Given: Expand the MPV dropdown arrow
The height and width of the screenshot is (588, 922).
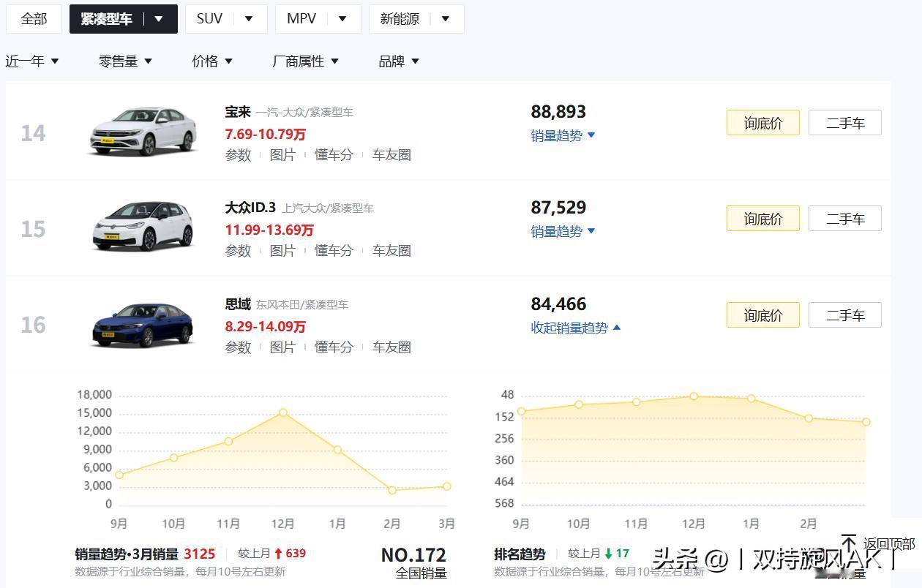Looking at the screenshot, I should pos(342,19).
